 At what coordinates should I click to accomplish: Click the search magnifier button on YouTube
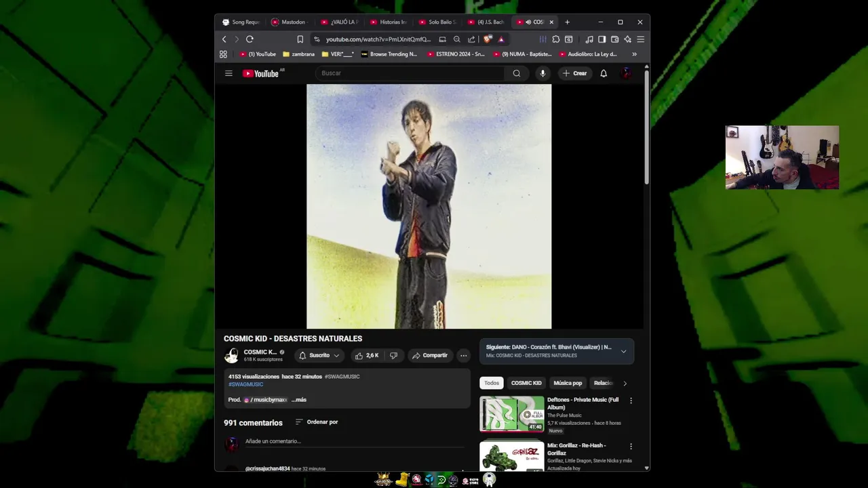517,73
